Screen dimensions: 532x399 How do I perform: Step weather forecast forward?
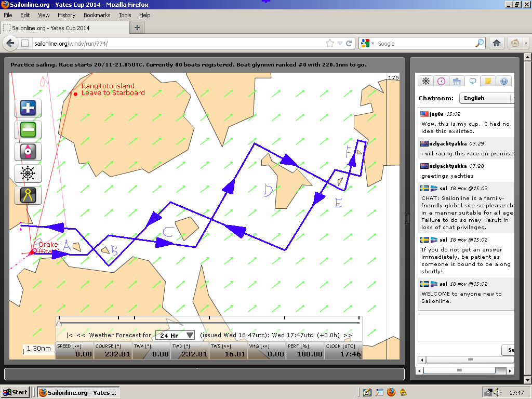click(x=348, y=335)
